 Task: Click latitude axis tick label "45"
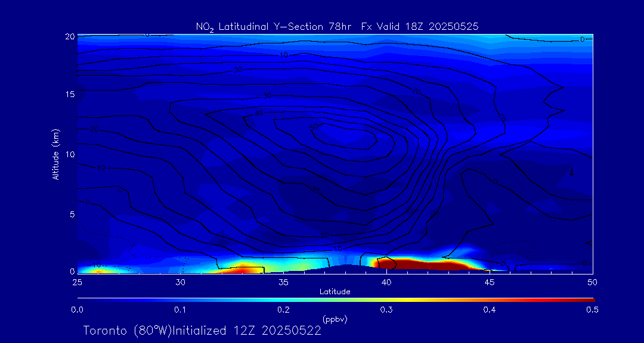(x=489, y=282)
